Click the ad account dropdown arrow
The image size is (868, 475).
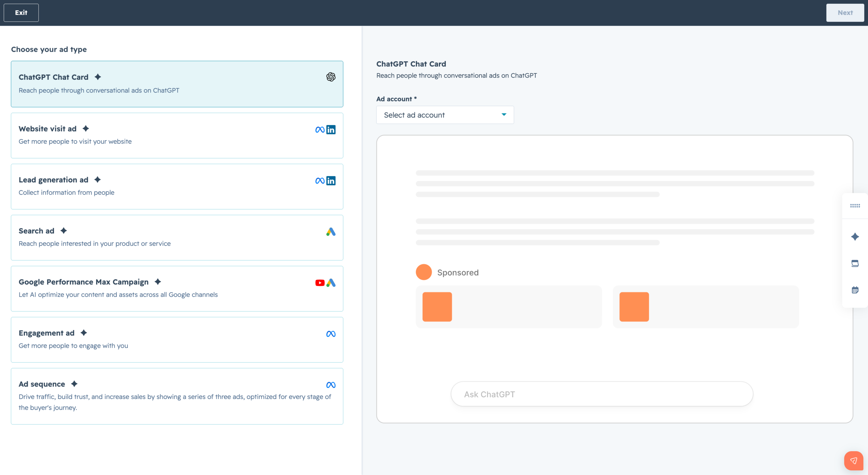[x=504, y=115]
